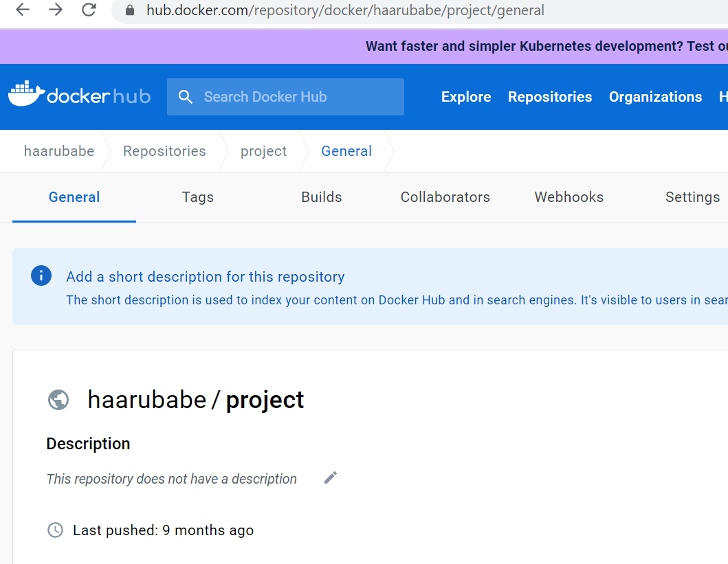The width and height of the screenshot is (728, 564).
Task: Click the browser address bar URL
Action: tap(344, 10)
